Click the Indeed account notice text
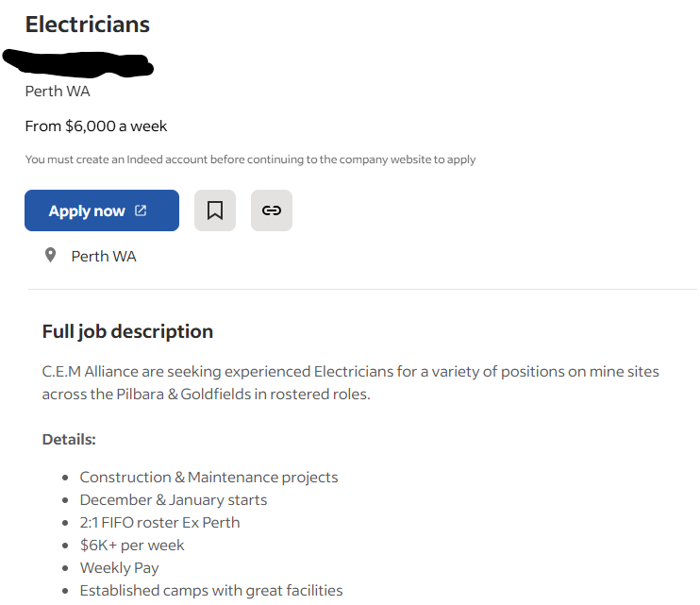Image resolution: width=700 pixels, height=605 pixels. click(x=250, y=160)
